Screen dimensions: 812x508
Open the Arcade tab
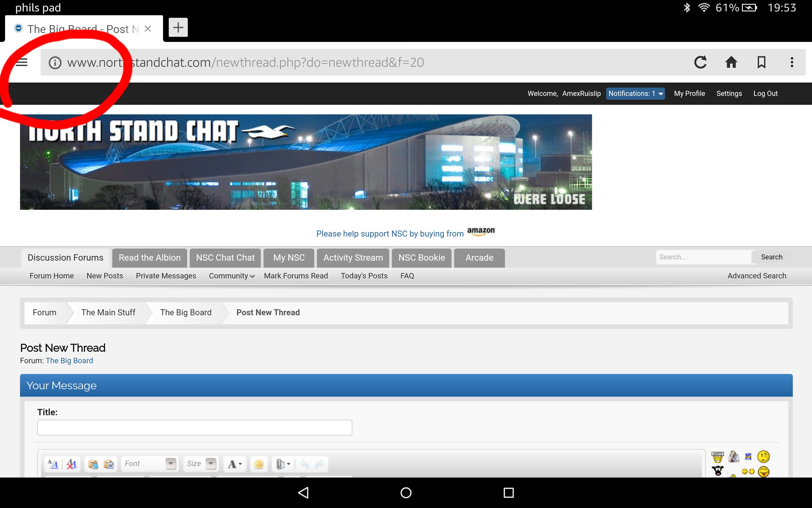(480, 258)
